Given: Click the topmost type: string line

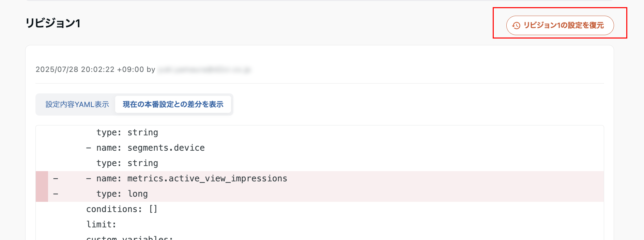Looking at the screenshot, I should pyautogui.click(x=127, y=133).
